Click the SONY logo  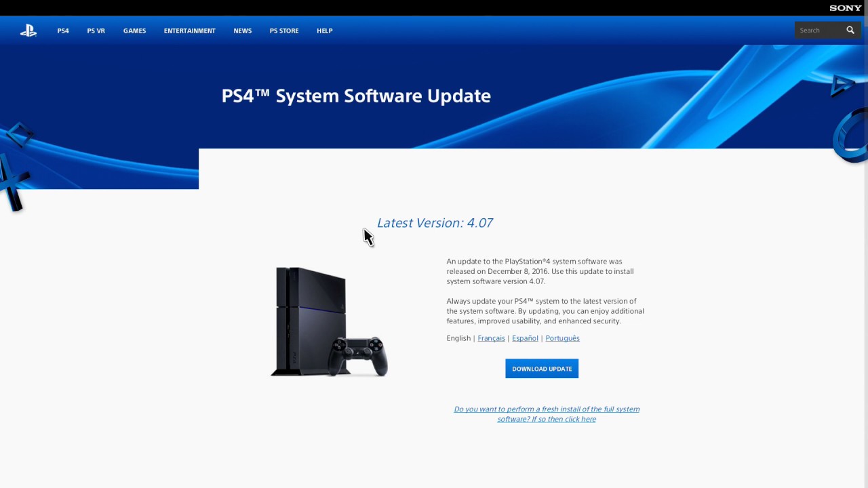pos(845,8)
